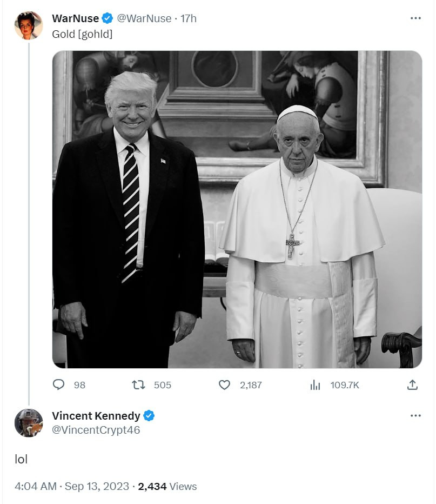
Task: Open the 17h timestamp link
Action: pos(189,18)
